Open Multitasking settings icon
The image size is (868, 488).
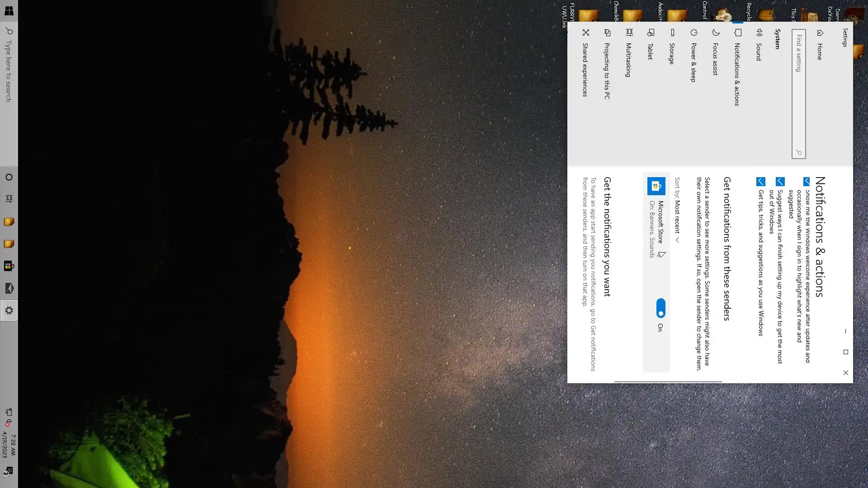coord(629,33)
